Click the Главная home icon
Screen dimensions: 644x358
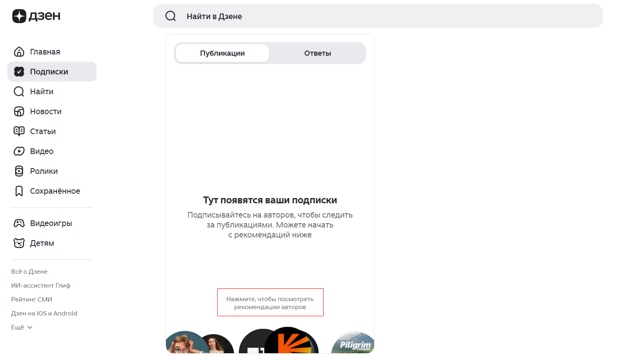[19, 52]
